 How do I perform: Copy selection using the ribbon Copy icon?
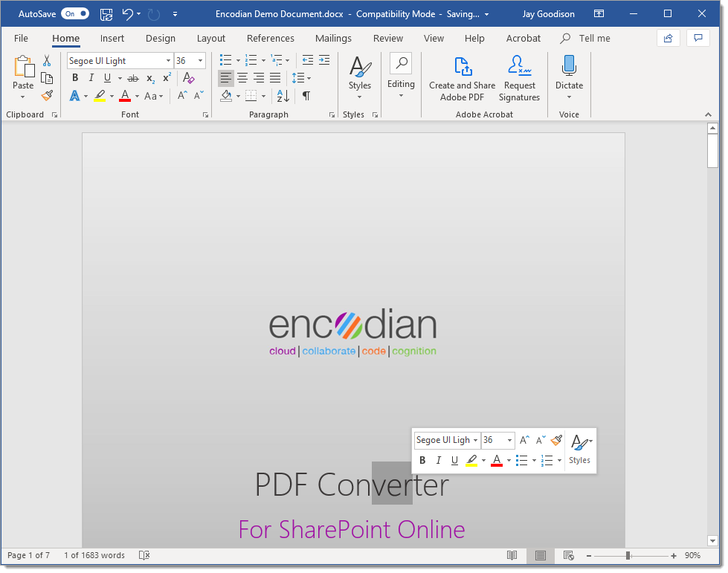(x=47, y=78)
